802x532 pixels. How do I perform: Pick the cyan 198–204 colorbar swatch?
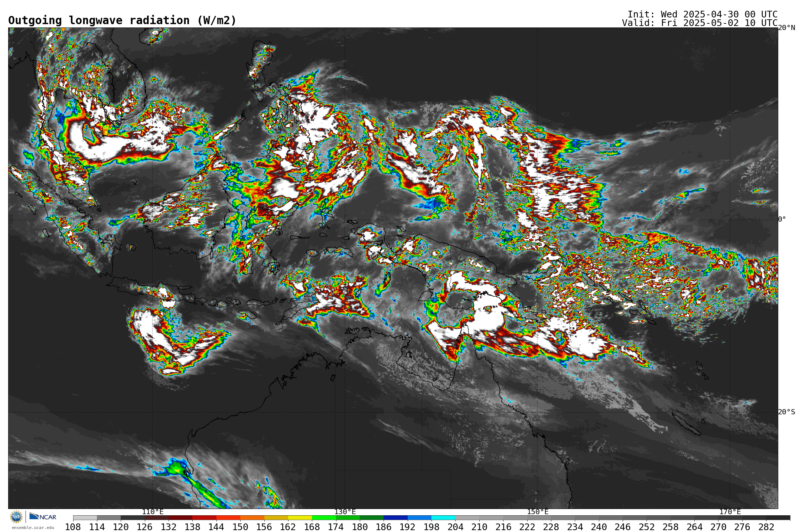click(443, 518)
